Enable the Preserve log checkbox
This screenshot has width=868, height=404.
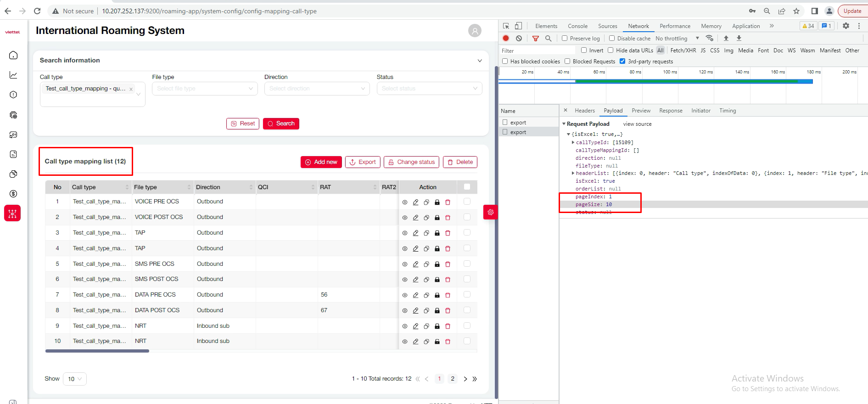(x=565, y=39)
